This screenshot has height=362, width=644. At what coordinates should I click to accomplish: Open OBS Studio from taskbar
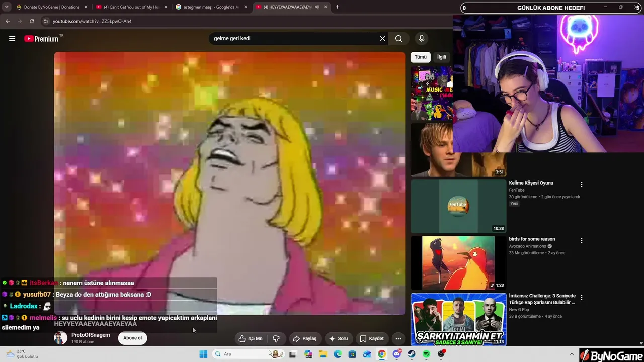pyautogui.click(x=441, y=354)
